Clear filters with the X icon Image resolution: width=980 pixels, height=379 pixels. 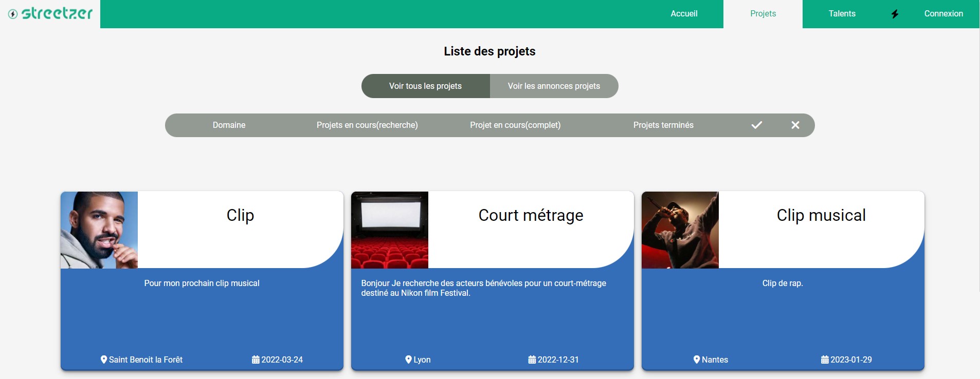(795, 125)
